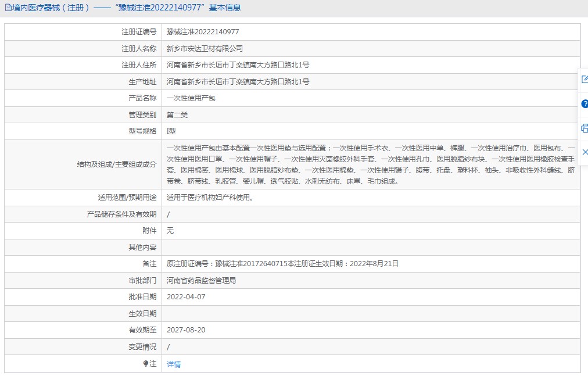The image size is (588, 376).
Task: Click the 型号规格 label
Action: click(142, 131)
